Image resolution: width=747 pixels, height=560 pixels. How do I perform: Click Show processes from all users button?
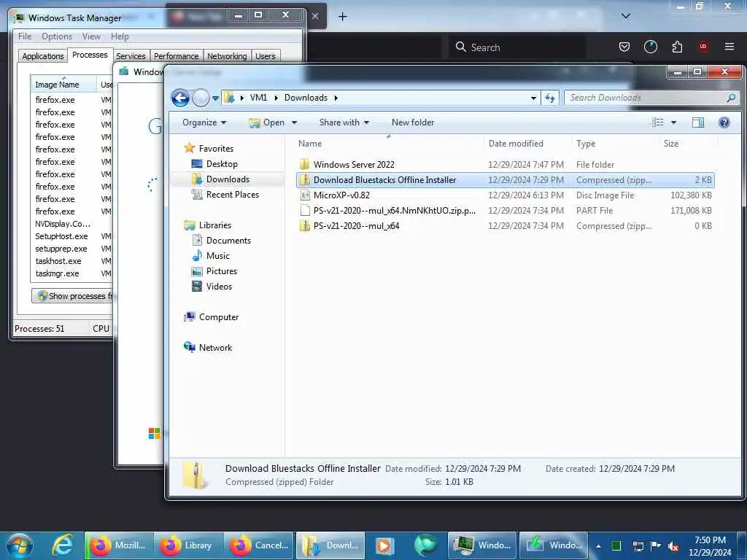[72, 296]
